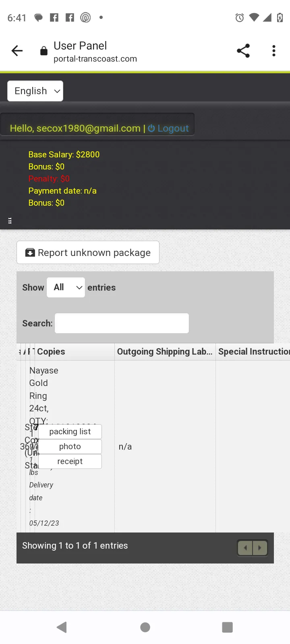
Task: Go to the next page of entries
Action: click(x=260, y=548)
